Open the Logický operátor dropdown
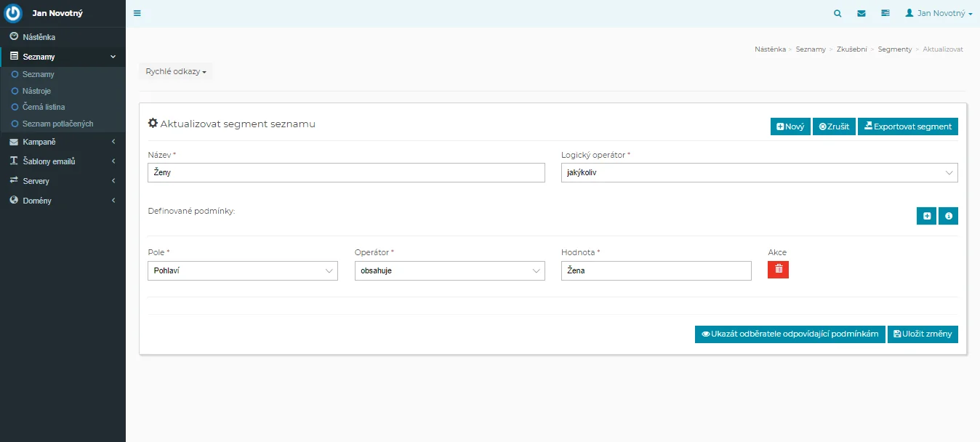Screen dimensions: 980x442 (759, 172)
